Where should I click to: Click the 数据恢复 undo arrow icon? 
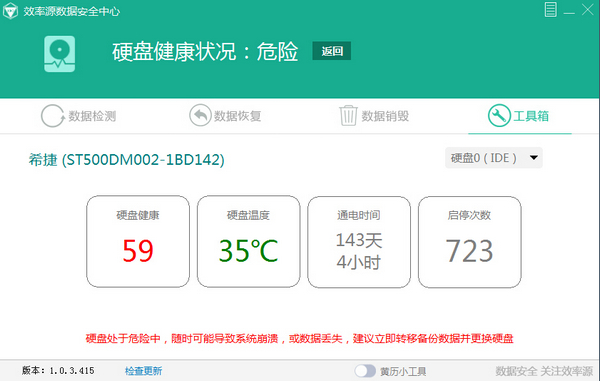[x=200, y=115]
